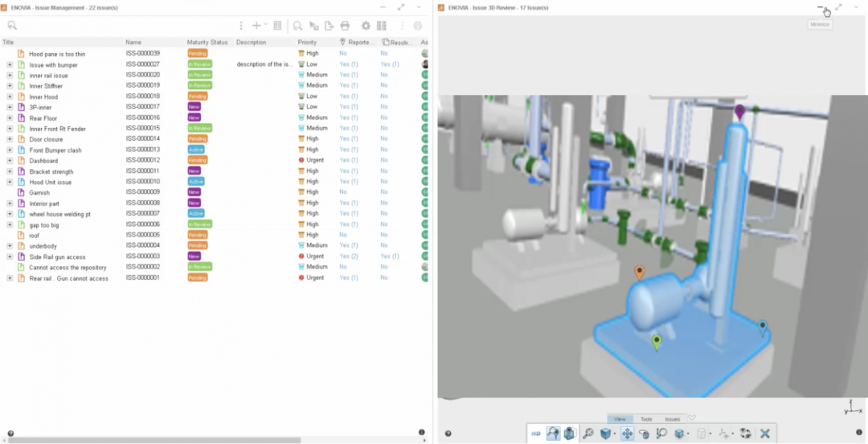The image size is (868, 444).
Task: Click the fit all in view magnifier icon
Action: [588, 434]
